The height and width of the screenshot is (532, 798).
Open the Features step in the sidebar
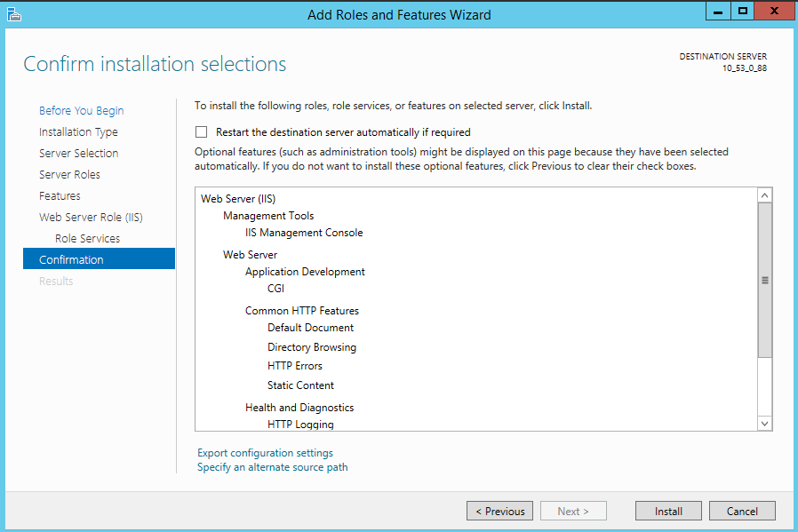(60, 196)
